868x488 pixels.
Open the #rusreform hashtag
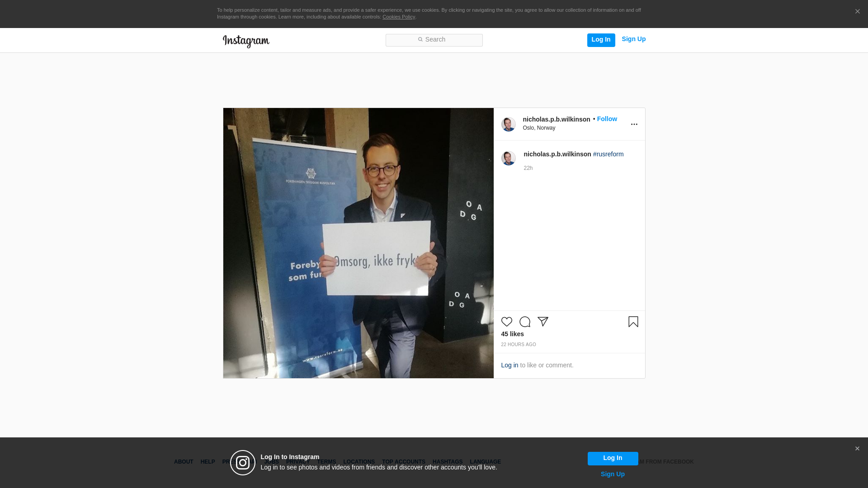tap(608, 154)
